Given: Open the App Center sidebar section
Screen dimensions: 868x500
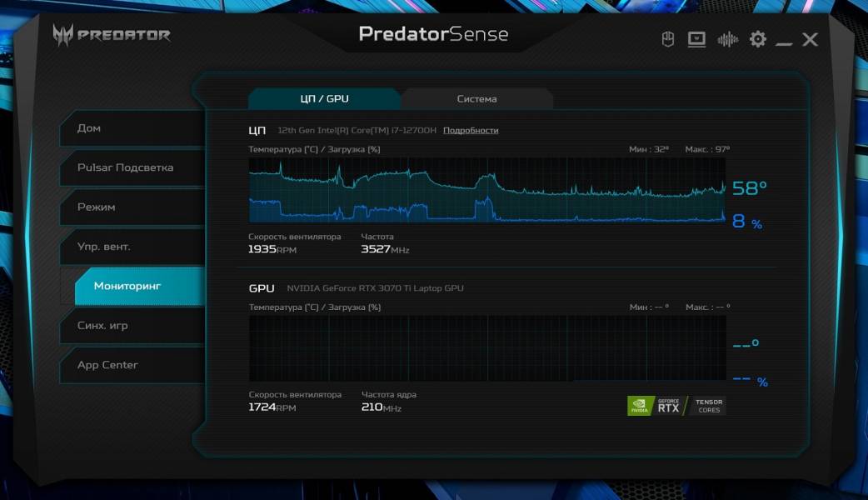Looking at the screenshot, I should tap(132, 365).
